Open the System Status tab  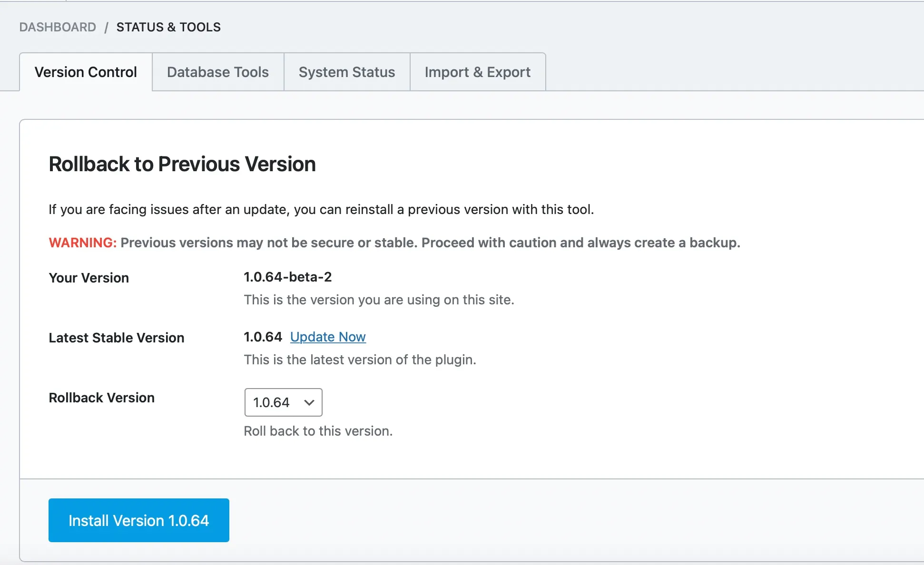point(347,72)
